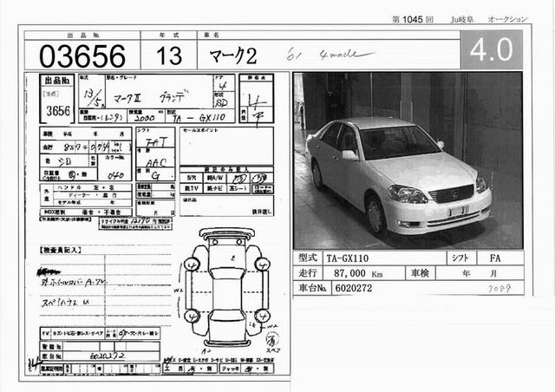Click the car damage diagram
The width and height of the screenshot is (555, 392).
[x=227, y=287]
